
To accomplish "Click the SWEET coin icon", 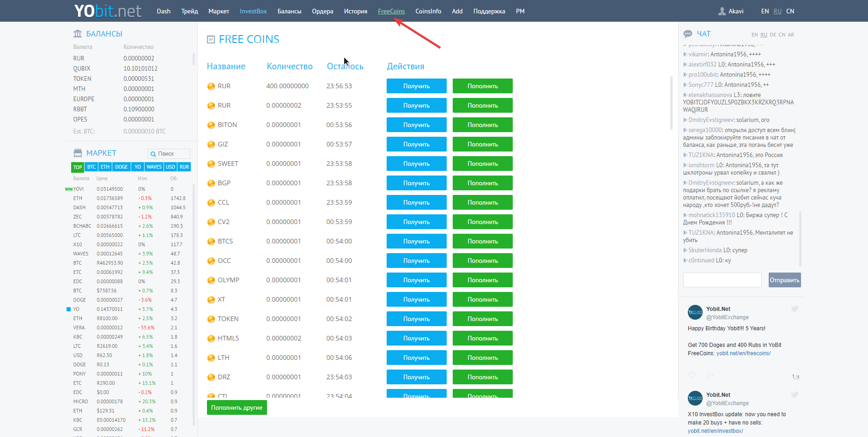I will [x=211, y=164].
